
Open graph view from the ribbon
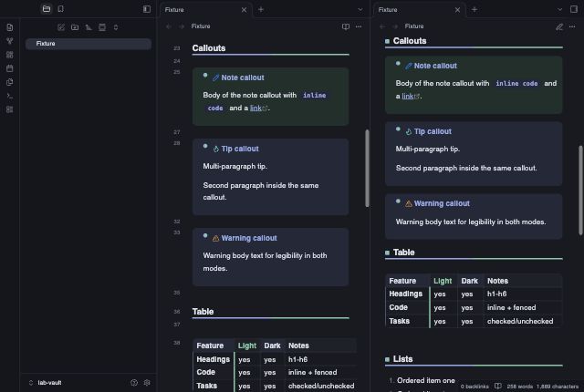tap(10, 41)
